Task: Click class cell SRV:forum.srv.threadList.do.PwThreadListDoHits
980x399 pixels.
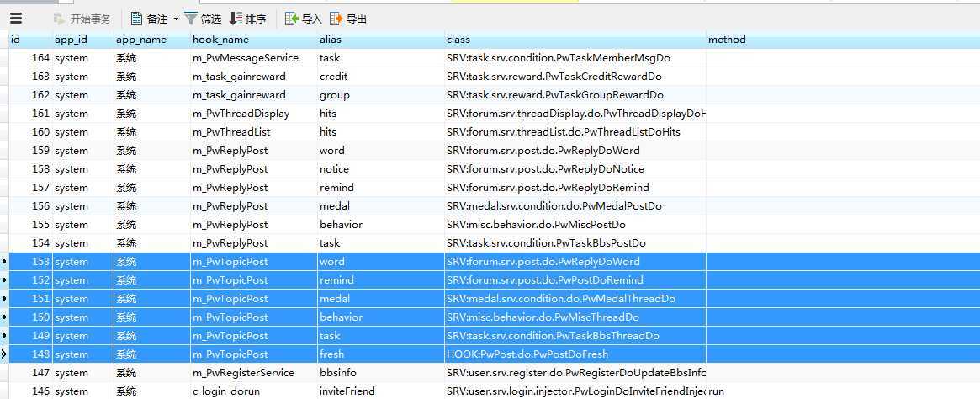Action: (x=575, y=132)
